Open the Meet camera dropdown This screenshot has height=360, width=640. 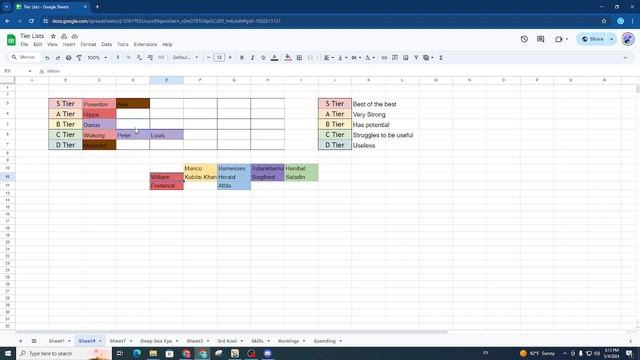pyautogui.click(x=561, y=39)
